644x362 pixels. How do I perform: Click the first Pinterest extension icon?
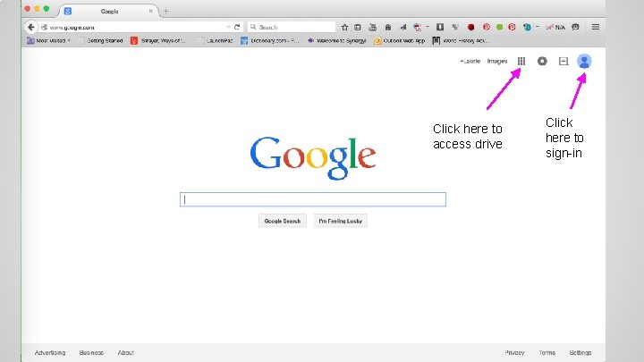coord(487,27)
